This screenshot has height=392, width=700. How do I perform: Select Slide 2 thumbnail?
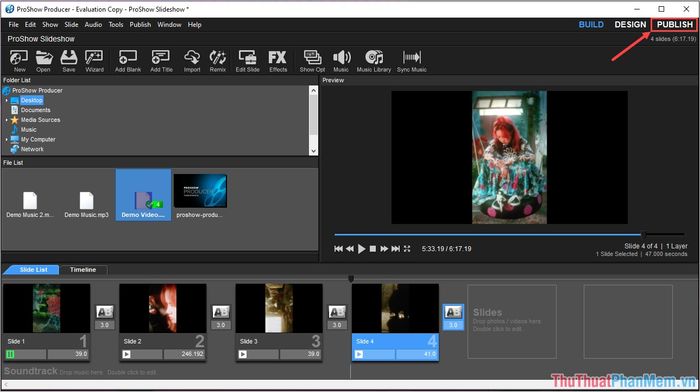pos(162,308)
